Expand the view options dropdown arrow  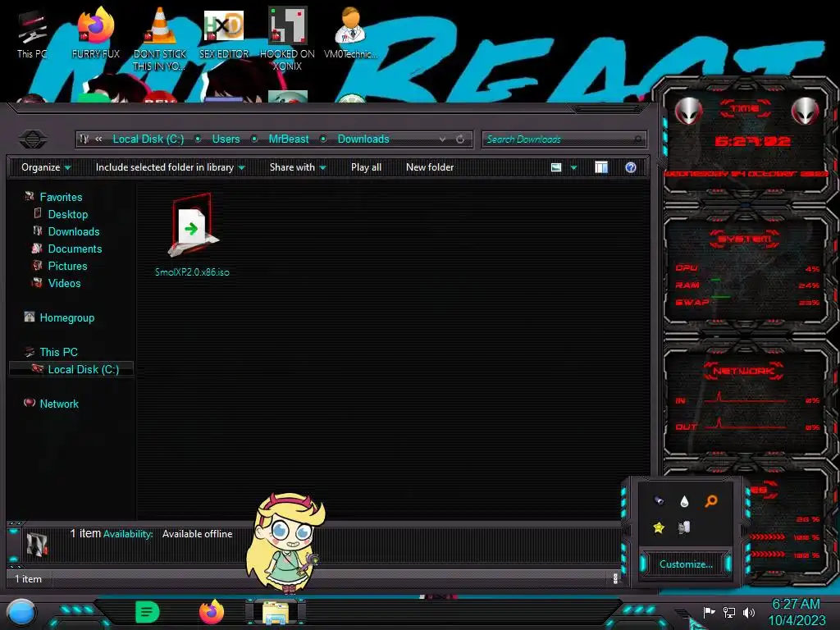pyautogui.click(x=573, y=167)
